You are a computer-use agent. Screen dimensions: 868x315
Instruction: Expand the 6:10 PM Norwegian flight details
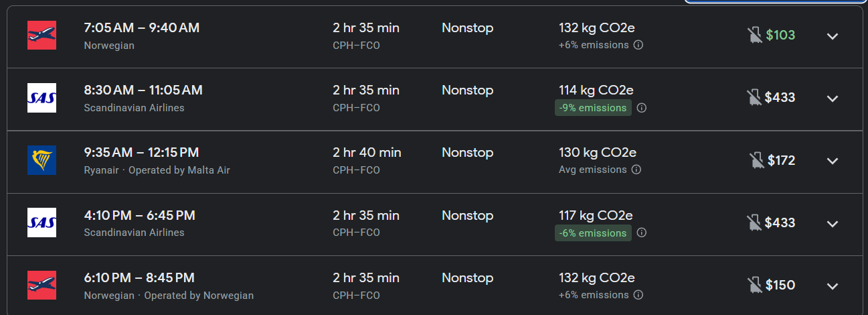(833, 286)
